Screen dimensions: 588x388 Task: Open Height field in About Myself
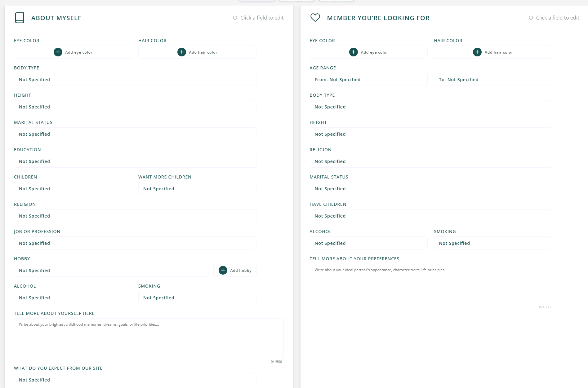click(135, 107)
